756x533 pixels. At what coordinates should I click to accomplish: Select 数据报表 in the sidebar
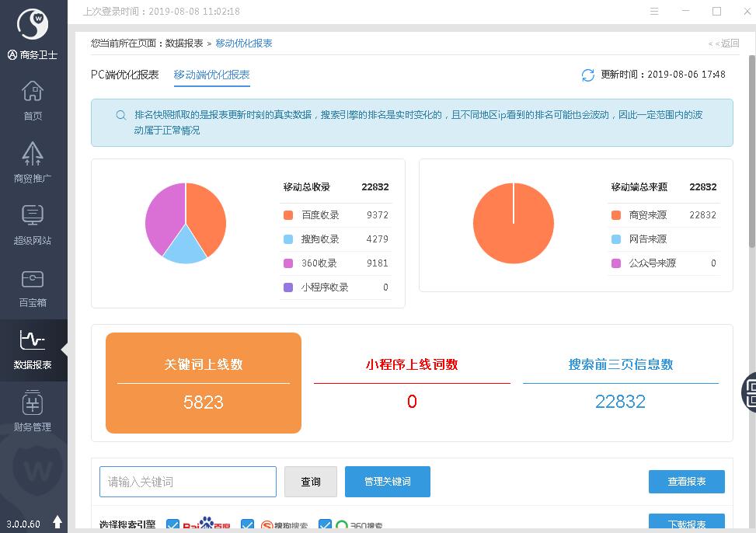click(33, 349)
